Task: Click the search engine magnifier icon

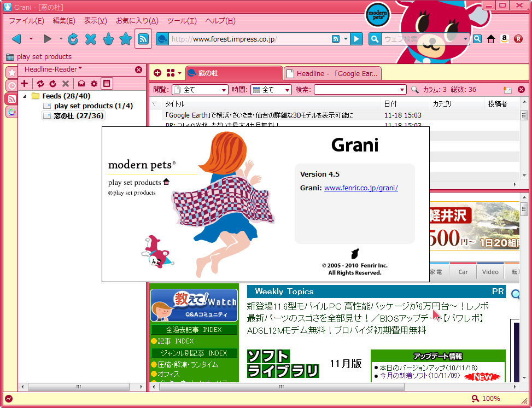Action: pos(375,39)
